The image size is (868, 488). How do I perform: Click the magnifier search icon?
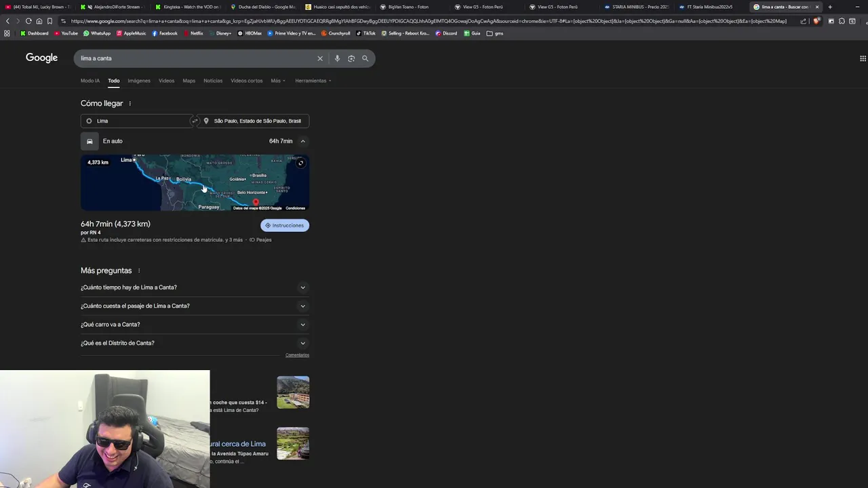click(365, 58)
